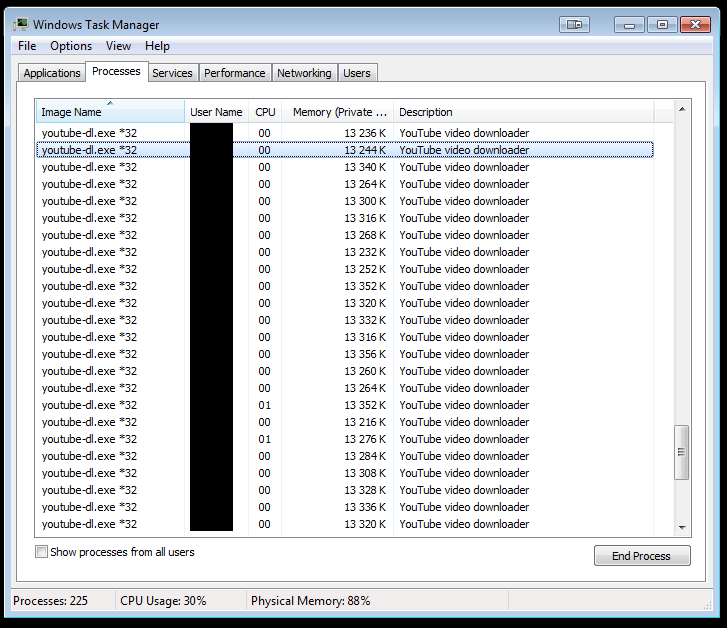
Task: Select the process using 13 216 K
Action: [345, 422]
